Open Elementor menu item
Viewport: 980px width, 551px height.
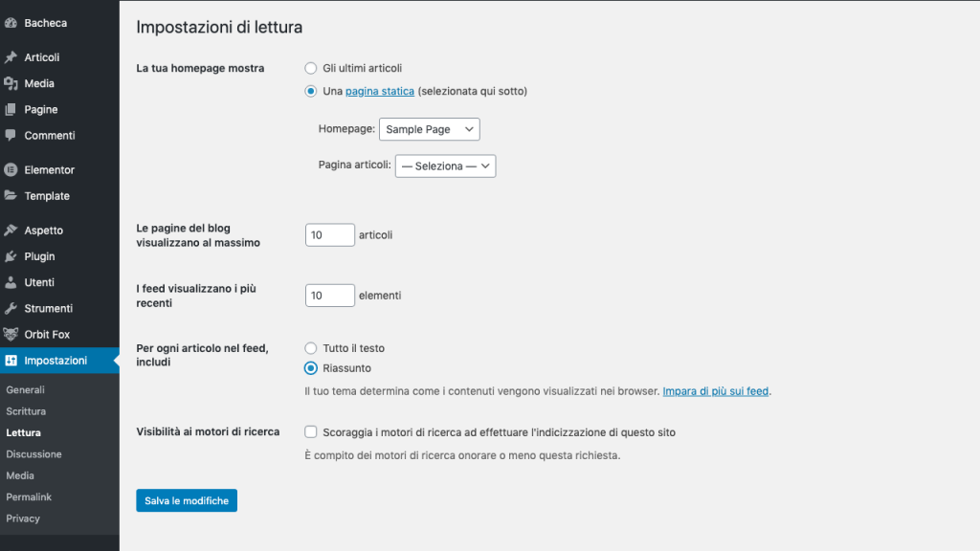pos(59,170)
